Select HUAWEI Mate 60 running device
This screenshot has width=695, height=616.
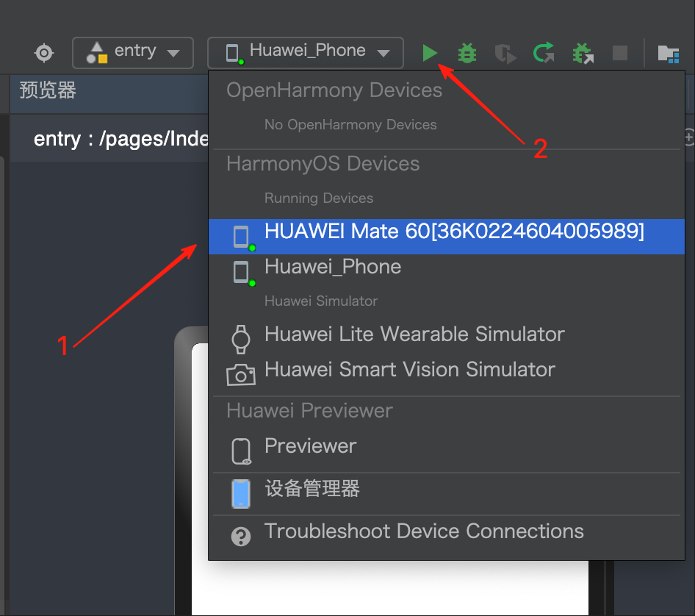447,237
